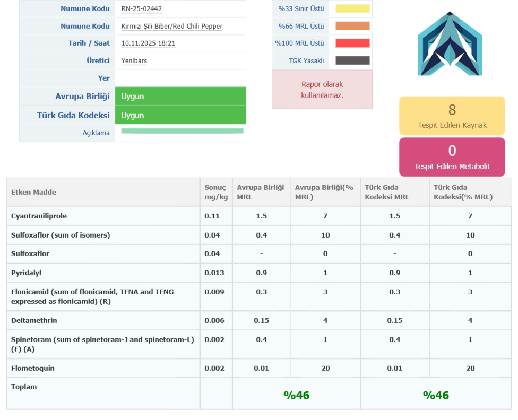This screenshot has height=420, width=518.
Task: Click the sample code RN-25-02442 field
Action: coord(141,9)
